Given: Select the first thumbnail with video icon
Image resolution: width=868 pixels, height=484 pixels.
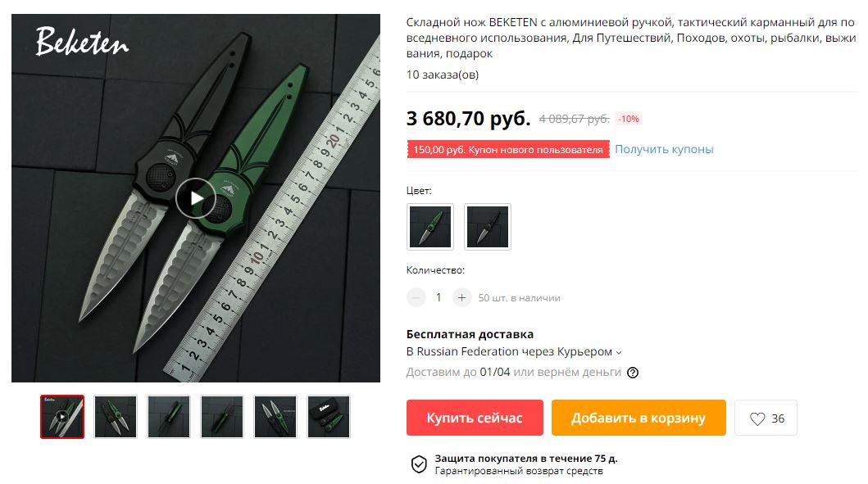Looking at the screenshot, I should (62, 417).
